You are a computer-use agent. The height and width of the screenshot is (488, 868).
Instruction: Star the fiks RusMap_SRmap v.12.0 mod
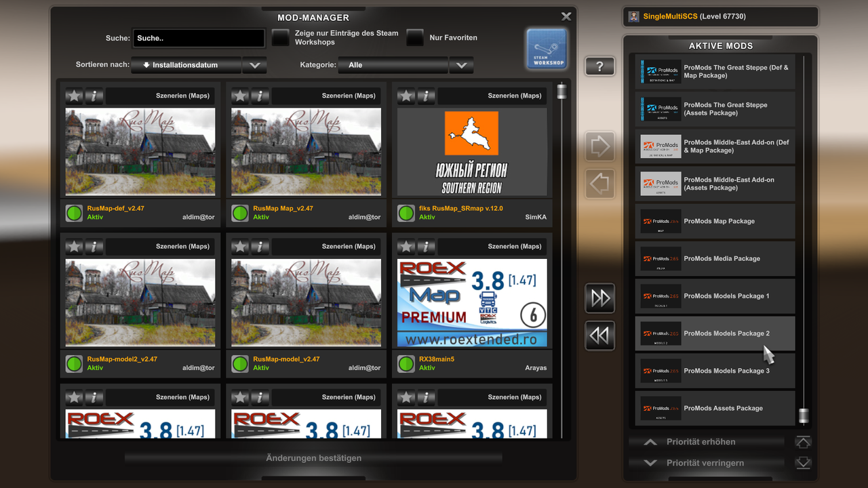pos(406,96)
